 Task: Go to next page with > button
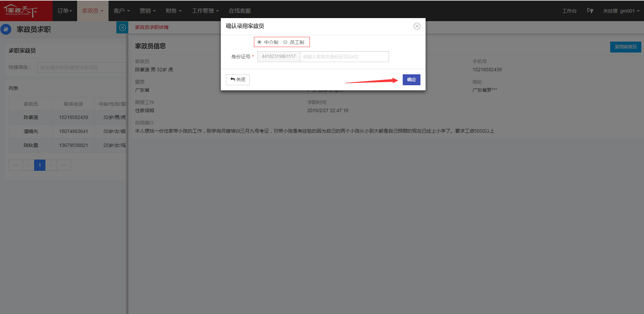point(51,165)
